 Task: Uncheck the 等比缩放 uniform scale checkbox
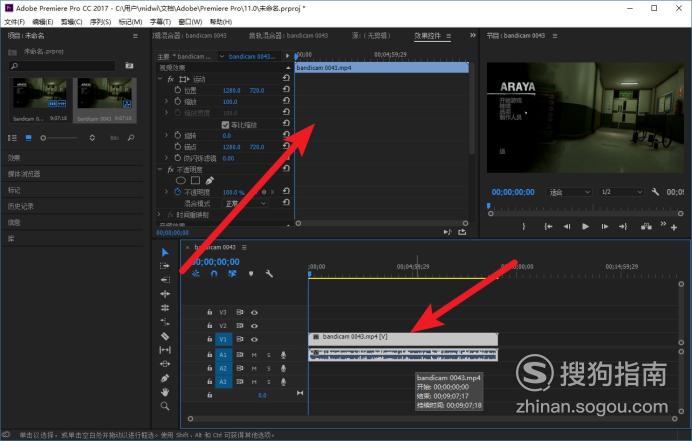pyautogui.click(x=225, y=125)
